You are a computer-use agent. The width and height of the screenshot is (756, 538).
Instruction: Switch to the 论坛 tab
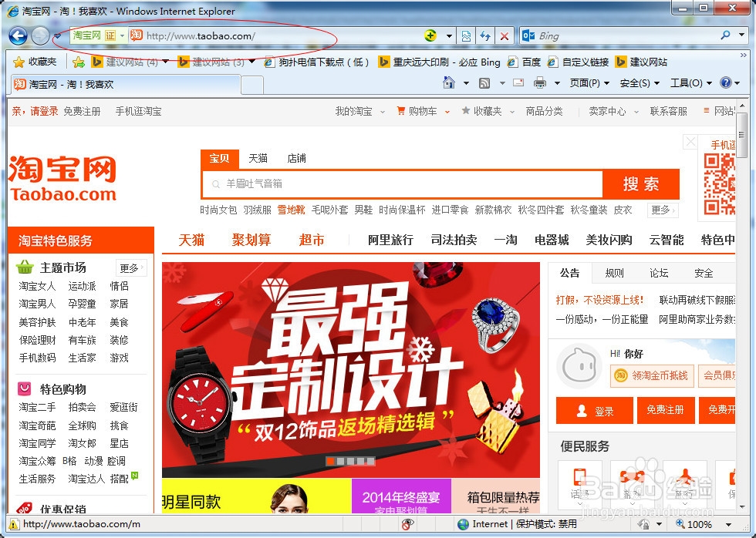659,274
